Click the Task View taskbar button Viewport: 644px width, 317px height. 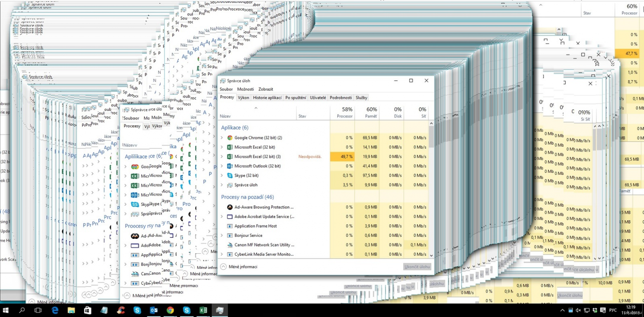point(38,310)
